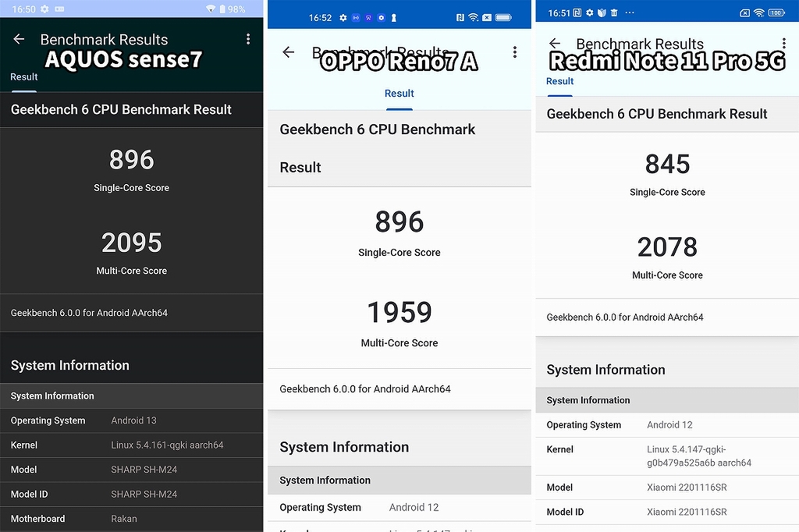The image size is (799, 532).
Task: Click Motherboard value Rakan
Action: click(x=124, y=519)
